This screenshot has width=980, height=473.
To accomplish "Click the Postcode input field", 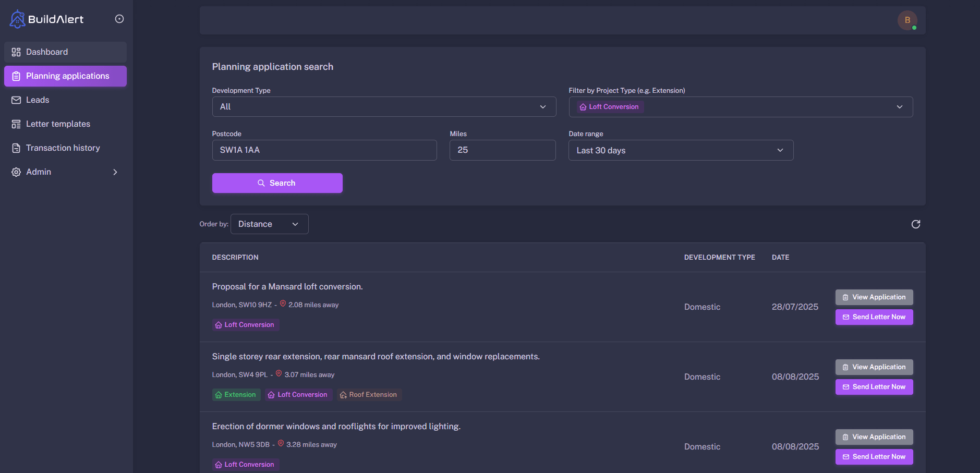I will pos(324,150).
